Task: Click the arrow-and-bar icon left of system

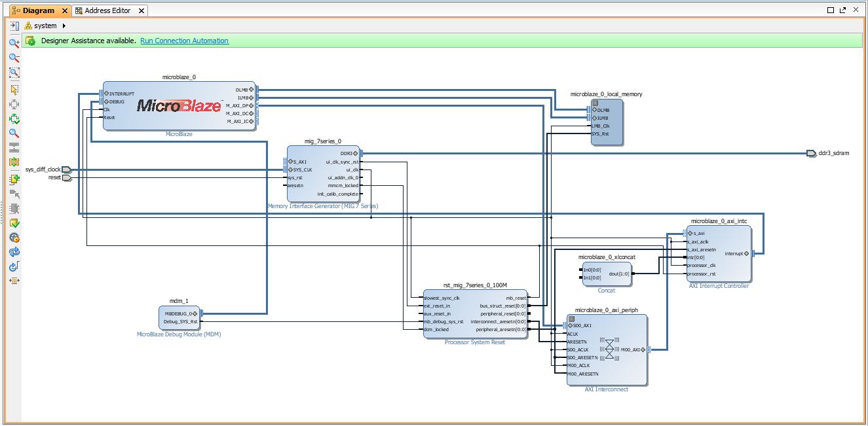Action: tap(14, 26)
